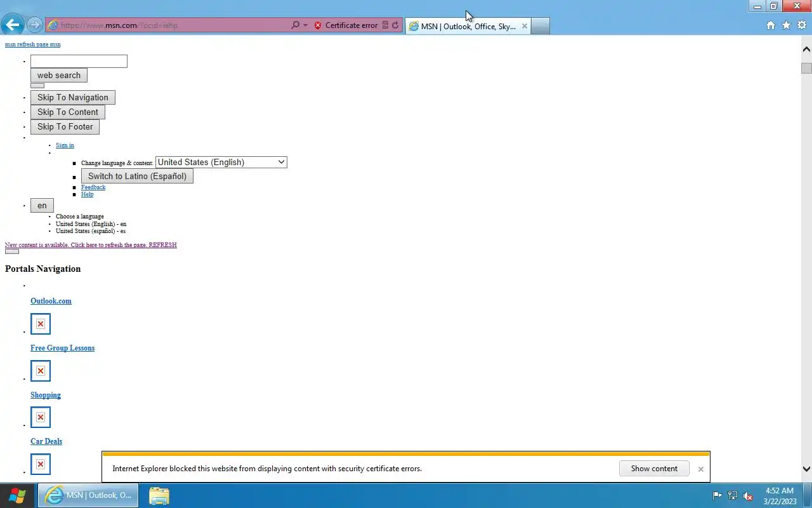Screen dimensions: 812x508
Task: Click the muted volume tray icon
Action: [749, 496]
